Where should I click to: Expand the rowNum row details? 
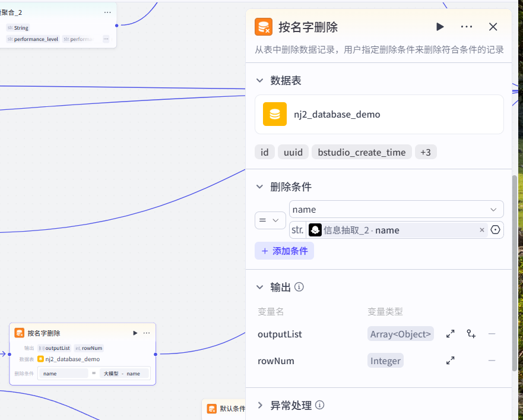pyautogui.click(x=451, y=361)
